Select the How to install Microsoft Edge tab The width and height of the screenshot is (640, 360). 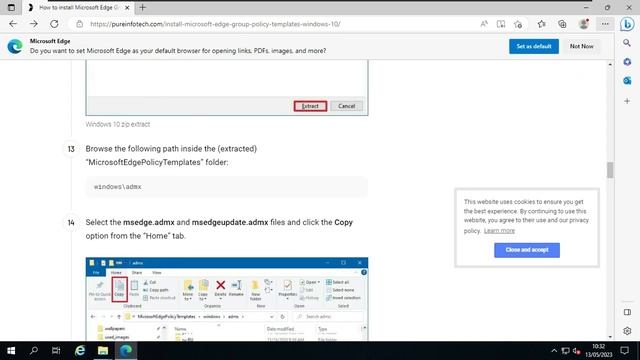(79, 7)
